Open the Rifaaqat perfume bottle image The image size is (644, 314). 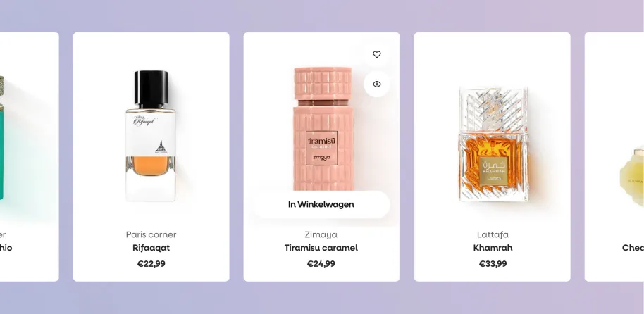[151, 136]
